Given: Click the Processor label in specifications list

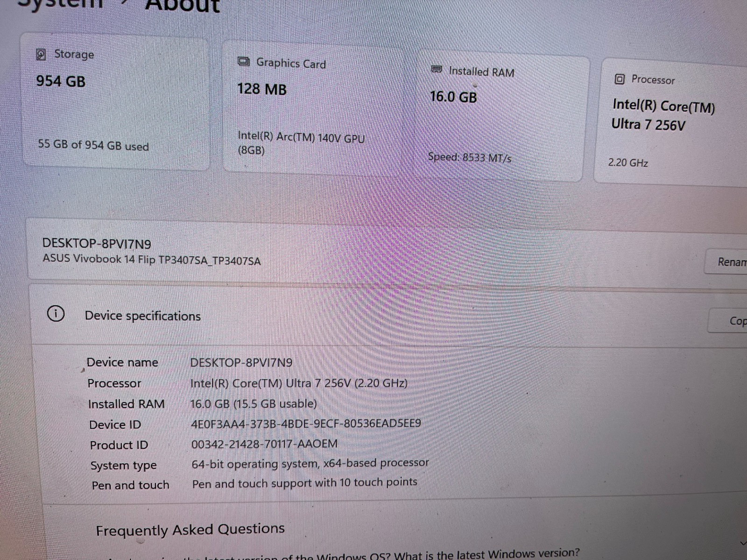Looking at the screenshot, I should (x=114, y=384).
